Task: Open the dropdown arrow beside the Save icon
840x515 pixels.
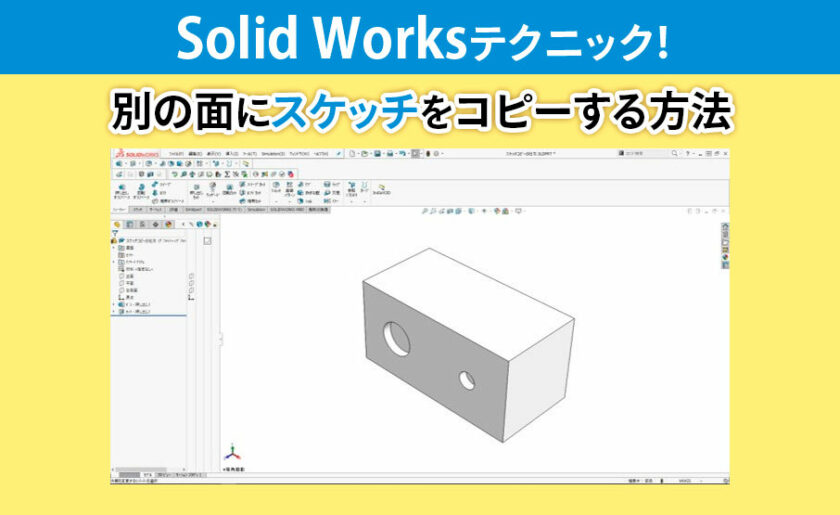Action: tap(384, 154)
